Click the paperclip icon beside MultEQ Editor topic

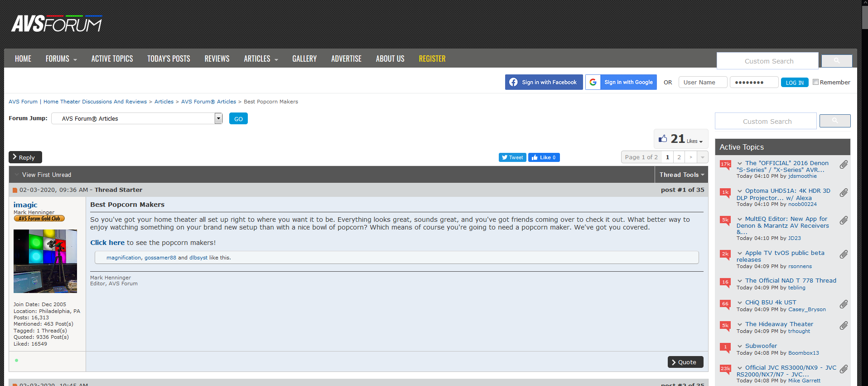tap(844, 220)
